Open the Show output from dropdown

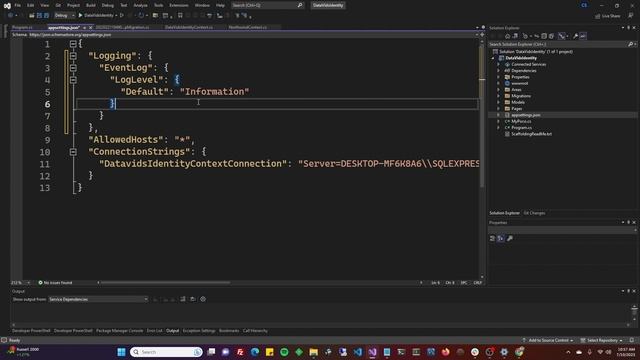click(x=98, y=299)
